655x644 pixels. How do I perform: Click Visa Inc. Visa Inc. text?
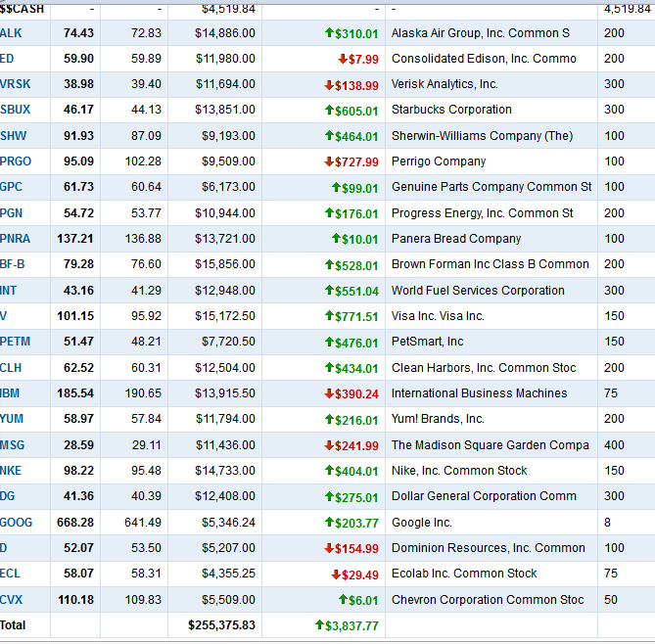pos(438,316)
